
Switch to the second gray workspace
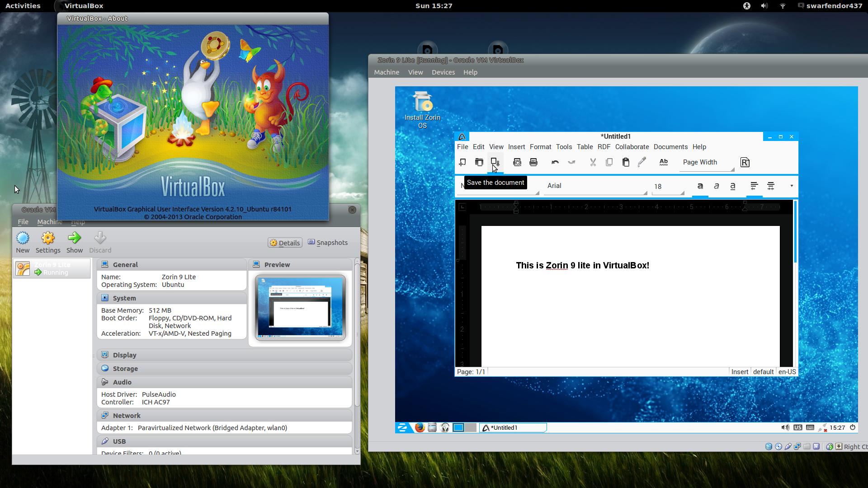tap(471, 427)
